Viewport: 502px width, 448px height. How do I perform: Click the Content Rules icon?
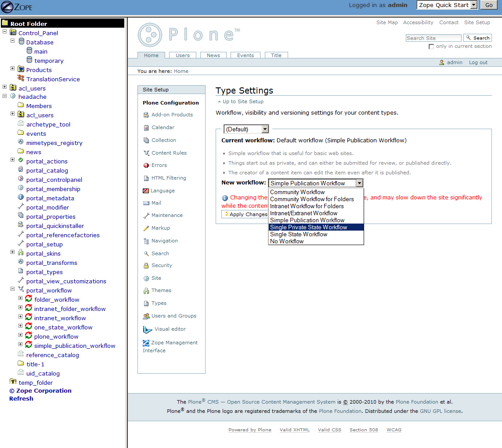pyautogui.click(x=146, y=153)
